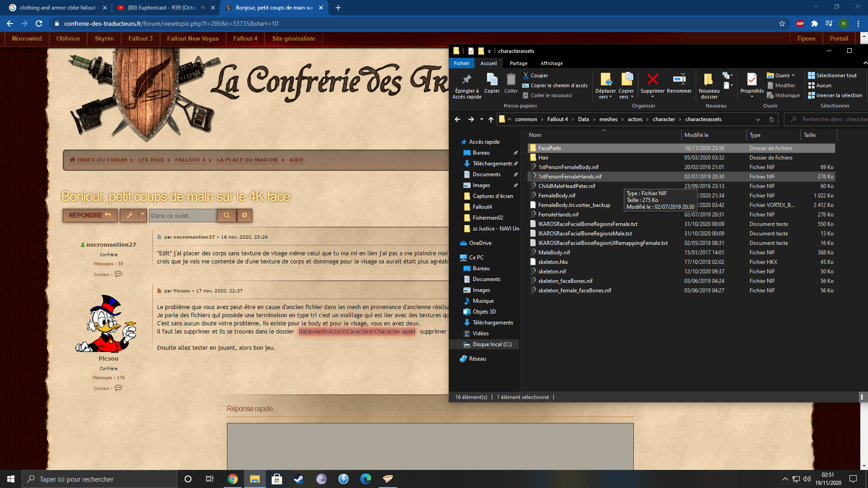Open INDEX DU FORUM breadcrumb
This screenshot has width=868, height=488.
click(x=98, y=160)
